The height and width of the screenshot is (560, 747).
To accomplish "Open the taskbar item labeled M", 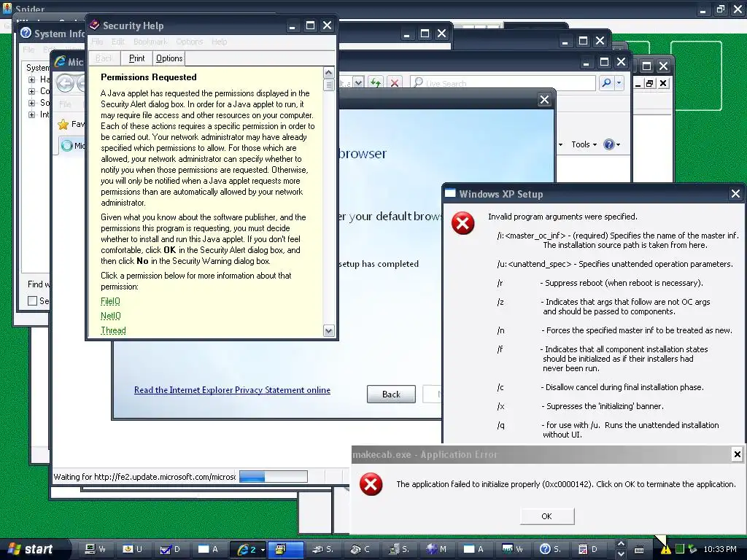I will [x=436, y=549].
